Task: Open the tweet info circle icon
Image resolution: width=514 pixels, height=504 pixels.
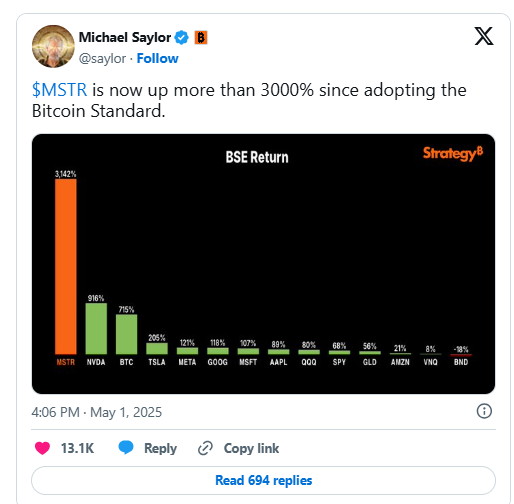Action: (x=484, y=411)
